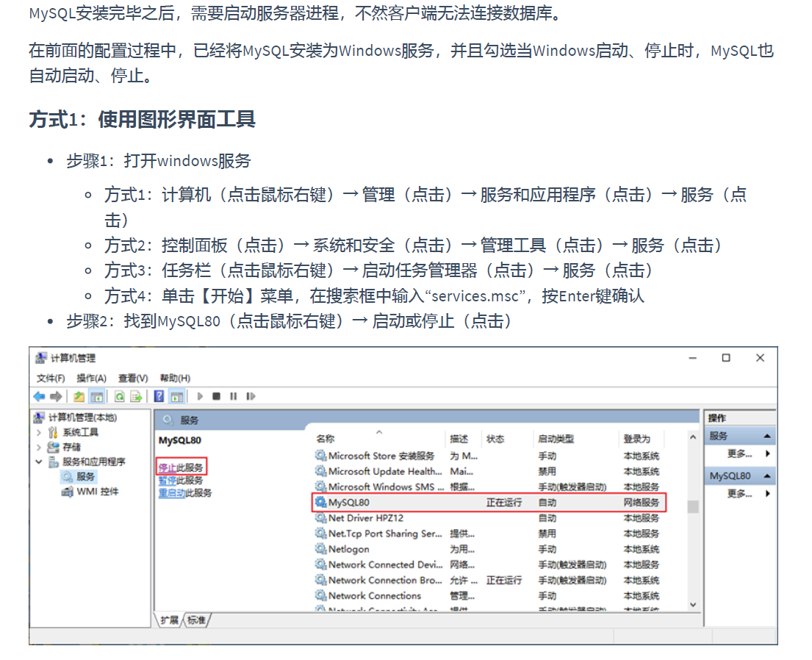Open the 帮助(H) menu

[175, 379]
